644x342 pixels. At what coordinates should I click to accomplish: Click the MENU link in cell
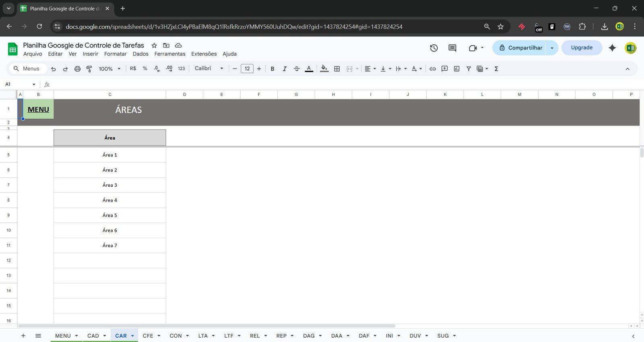click(x=38, y=109)
